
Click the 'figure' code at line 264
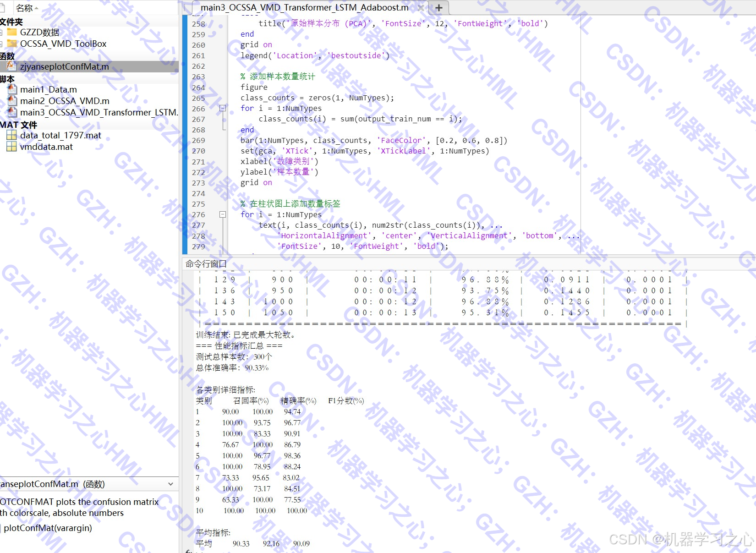(x=254, y=87)
